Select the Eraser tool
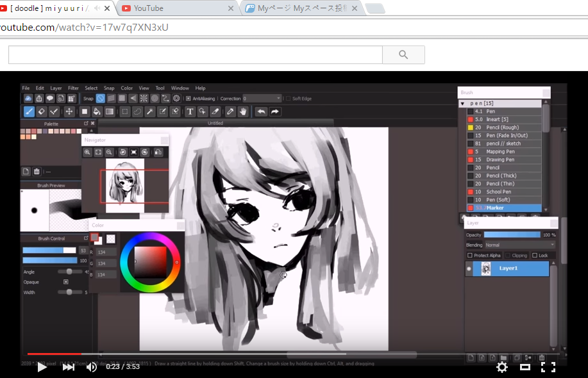 click(x=42, y=111)
